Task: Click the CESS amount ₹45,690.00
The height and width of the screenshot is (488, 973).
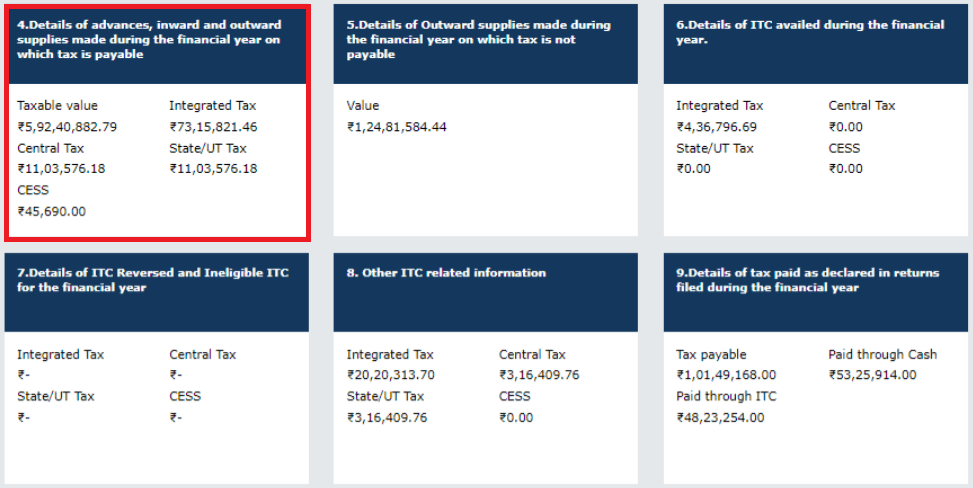Action: coord(52,212)
